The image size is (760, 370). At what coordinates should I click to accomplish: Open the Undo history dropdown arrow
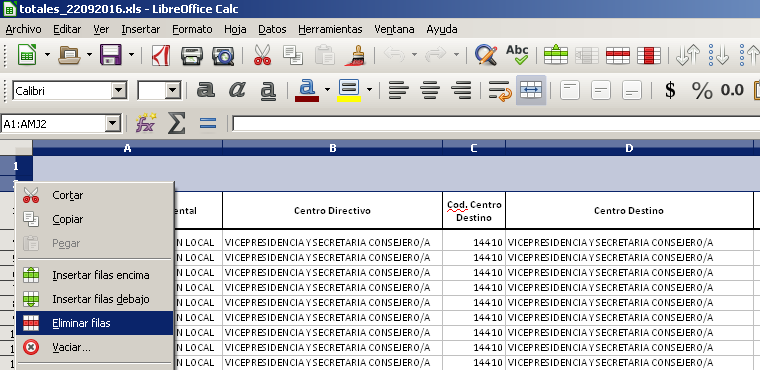click(x=414, y=54)
